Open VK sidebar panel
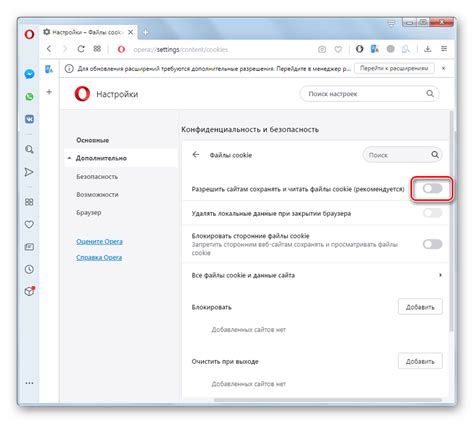 tap(29, 119)
